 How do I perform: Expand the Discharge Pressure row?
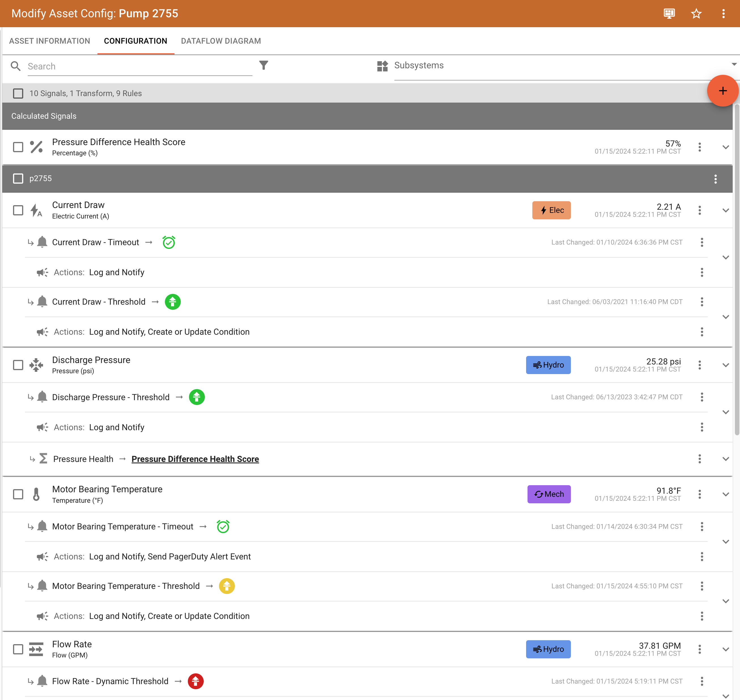tap(726, 365)
